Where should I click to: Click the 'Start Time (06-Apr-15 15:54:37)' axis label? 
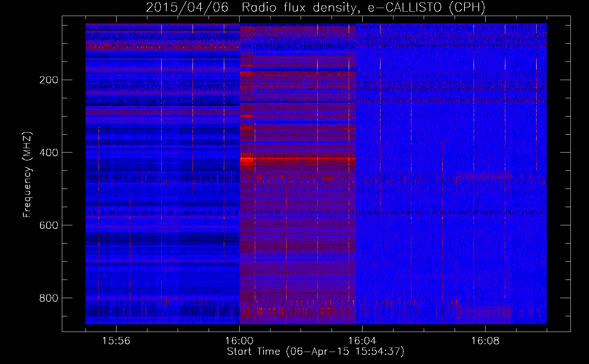[316, 352]
